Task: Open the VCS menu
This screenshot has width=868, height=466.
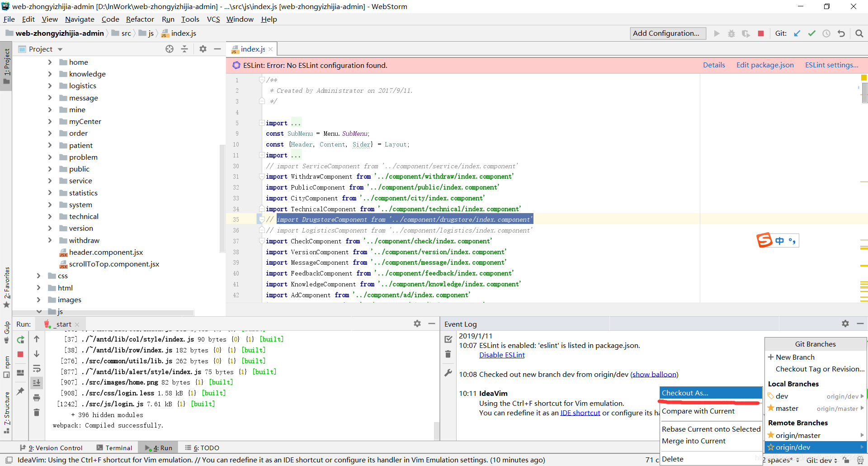Action: point(213,19)
